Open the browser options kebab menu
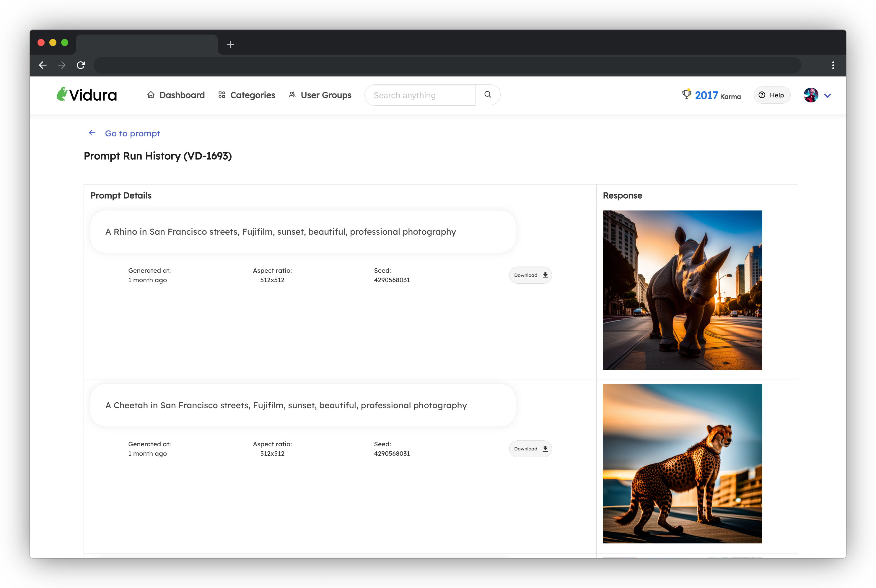This screenshot has height=588, width=876. [x=833, y=65]
